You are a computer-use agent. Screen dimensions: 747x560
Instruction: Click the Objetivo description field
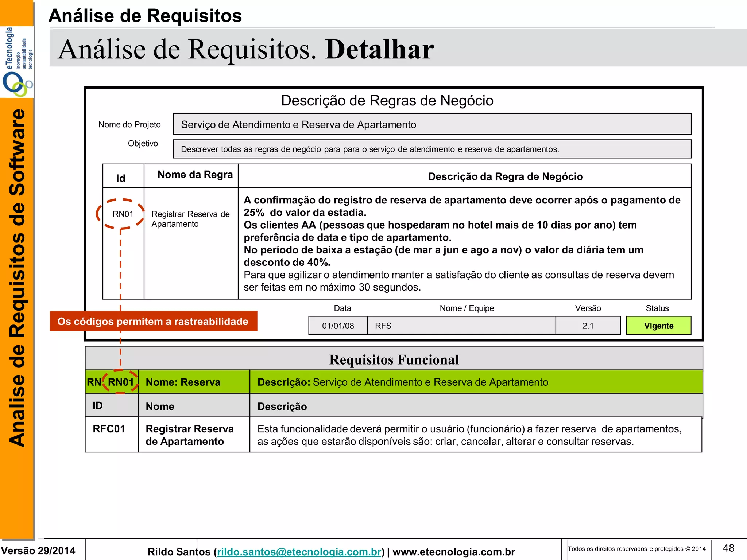pyautogui.click(x=432, y=149)
